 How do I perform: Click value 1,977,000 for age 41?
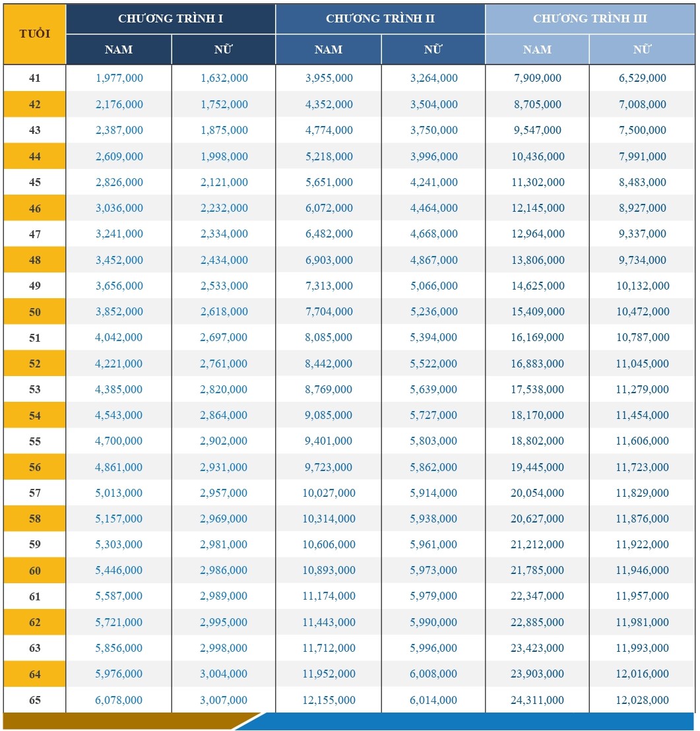point(119,78)
